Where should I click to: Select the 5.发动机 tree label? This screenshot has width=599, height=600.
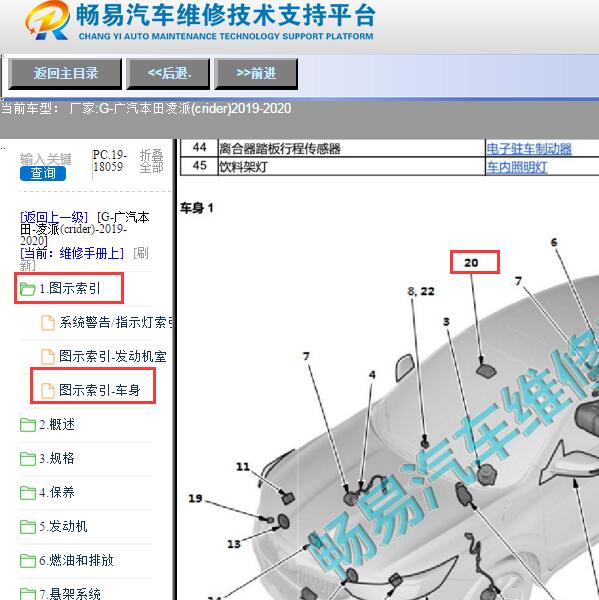click(x=63, y=526)
